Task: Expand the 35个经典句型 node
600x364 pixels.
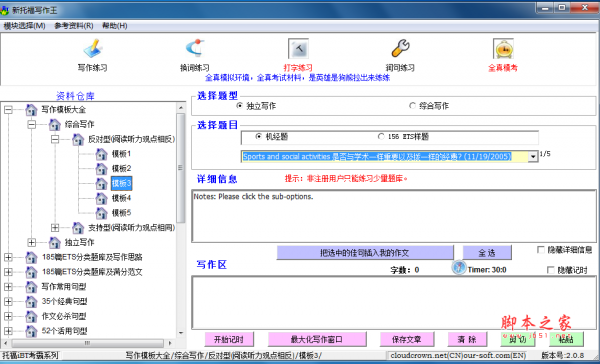Action: click(x=8, y=302)
